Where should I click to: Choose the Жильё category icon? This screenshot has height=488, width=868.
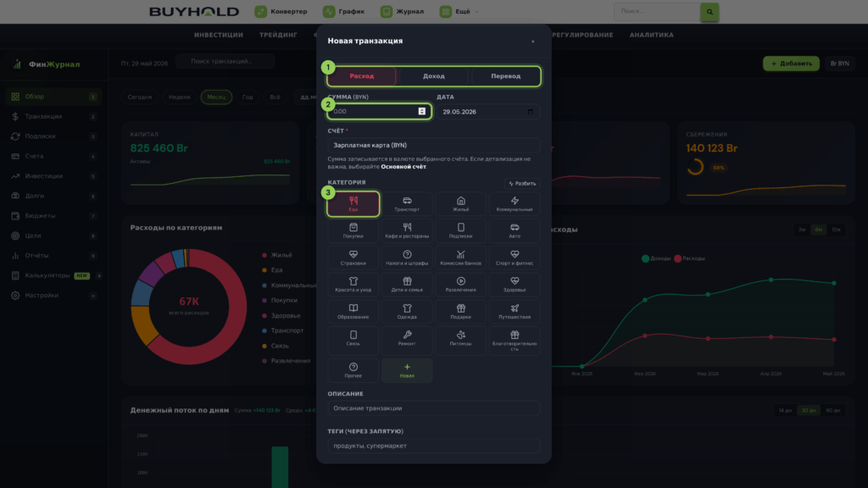pos(460,203)
